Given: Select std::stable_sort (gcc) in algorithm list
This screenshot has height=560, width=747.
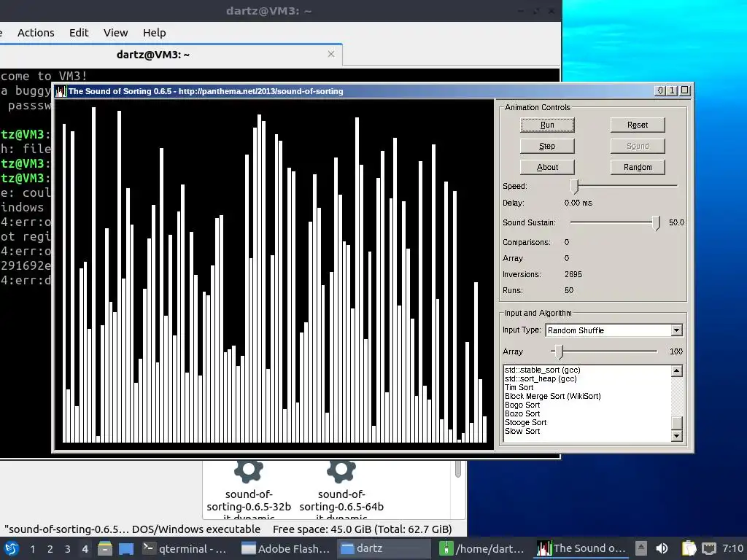Looking at the screenshot, I should click(x=542, y=370).
